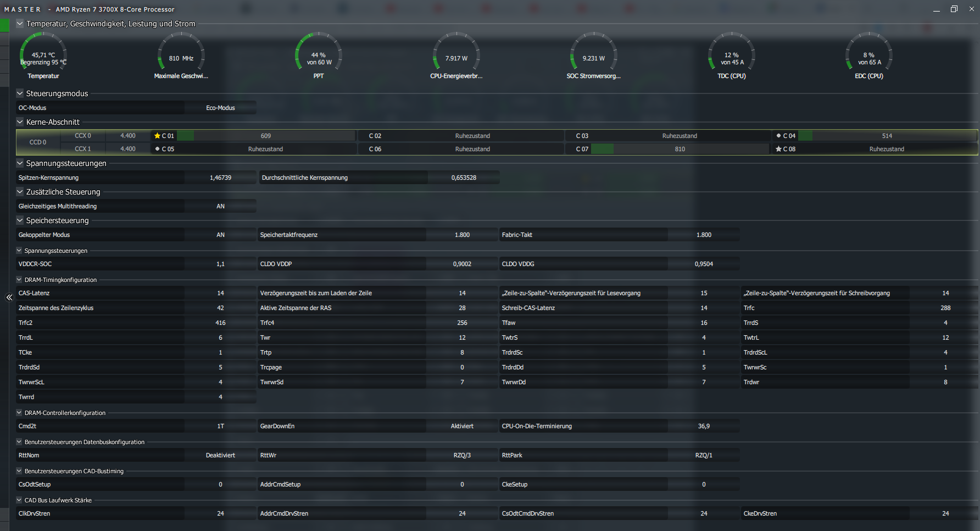Screen dimensions: 980x531
Task: Click the core C 07 speed bar showing 810
Action: [x=680, y=149]
